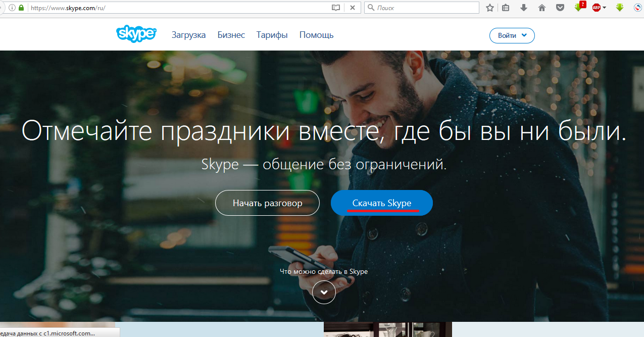
Task: Show site information via the info icon
Action: click(x=12, y=8)
